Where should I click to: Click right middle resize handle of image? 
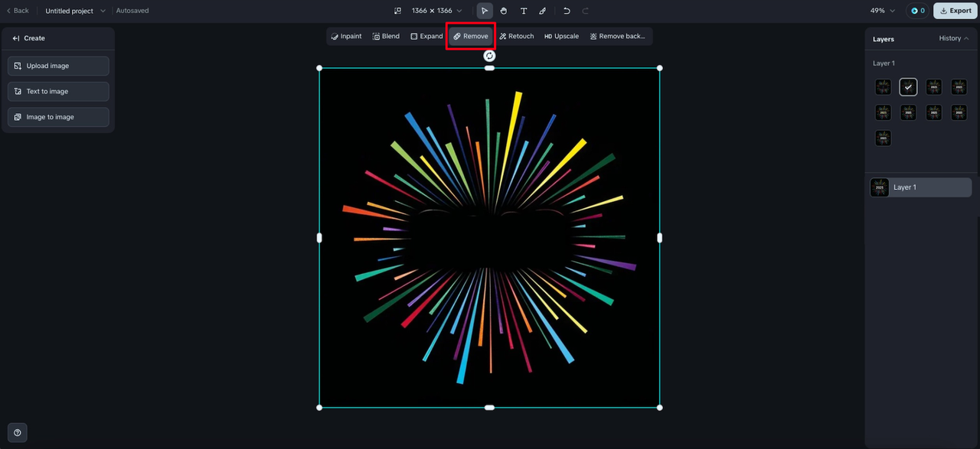tap(659, 238)
